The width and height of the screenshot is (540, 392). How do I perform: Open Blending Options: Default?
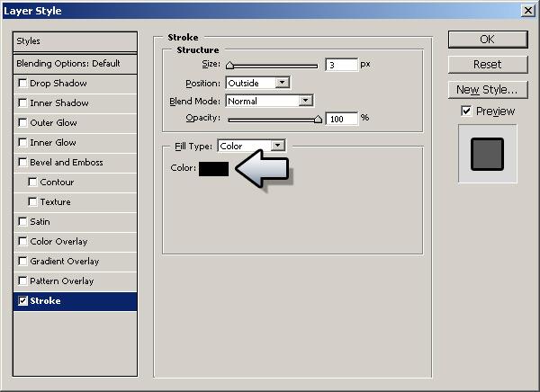click(75, 64)
